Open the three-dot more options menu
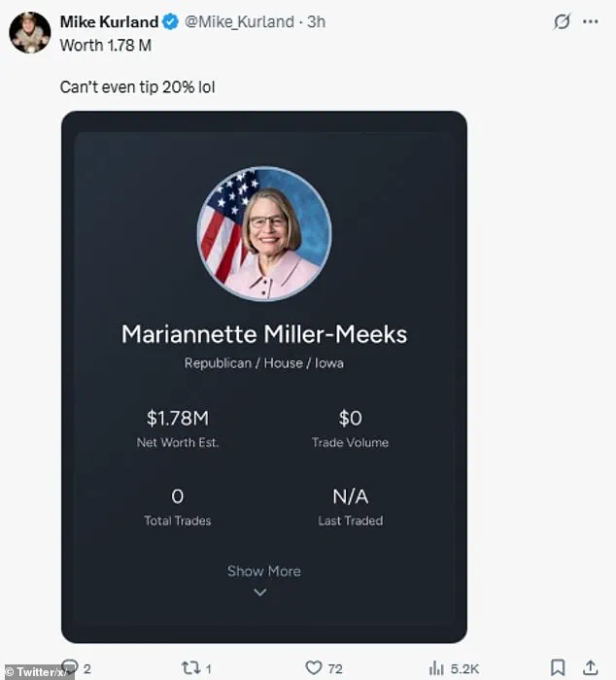 point(591,21)
